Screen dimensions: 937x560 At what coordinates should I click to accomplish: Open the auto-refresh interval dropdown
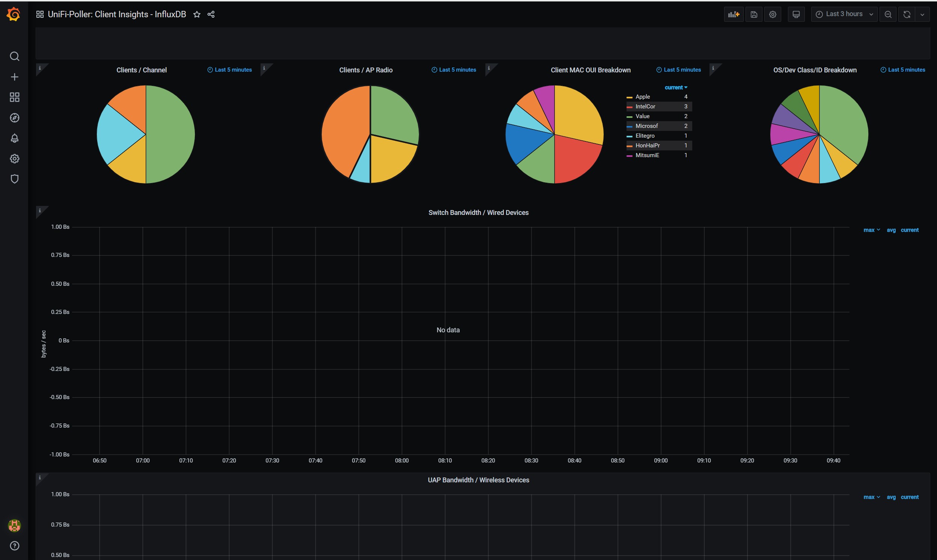[923, 14]
